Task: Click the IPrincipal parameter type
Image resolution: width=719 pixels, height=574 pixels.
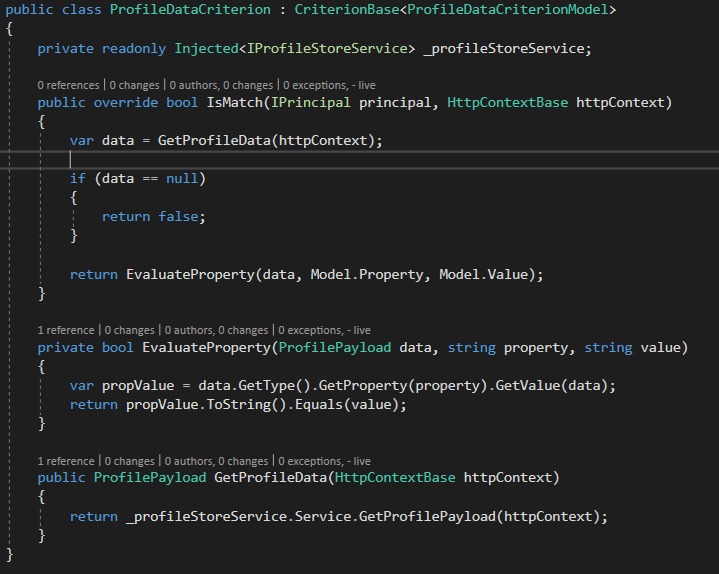Action: pos(311,102)
